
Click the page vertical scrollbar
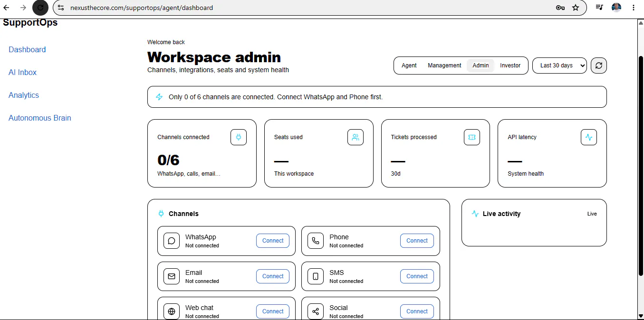(x=640, y=165)
